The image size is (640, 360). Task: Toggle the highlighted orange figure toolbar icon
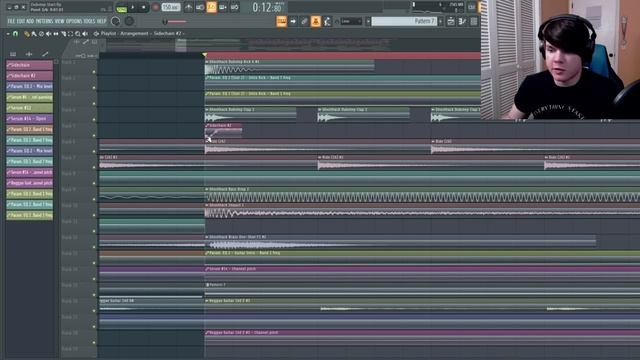click(x=316, y=21)
